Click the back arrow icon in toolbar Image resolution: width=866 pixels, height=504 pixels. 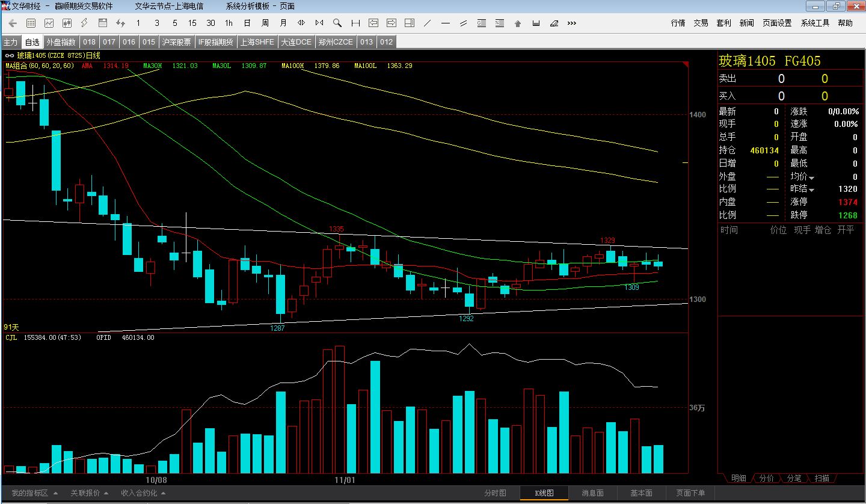(13, 23)
